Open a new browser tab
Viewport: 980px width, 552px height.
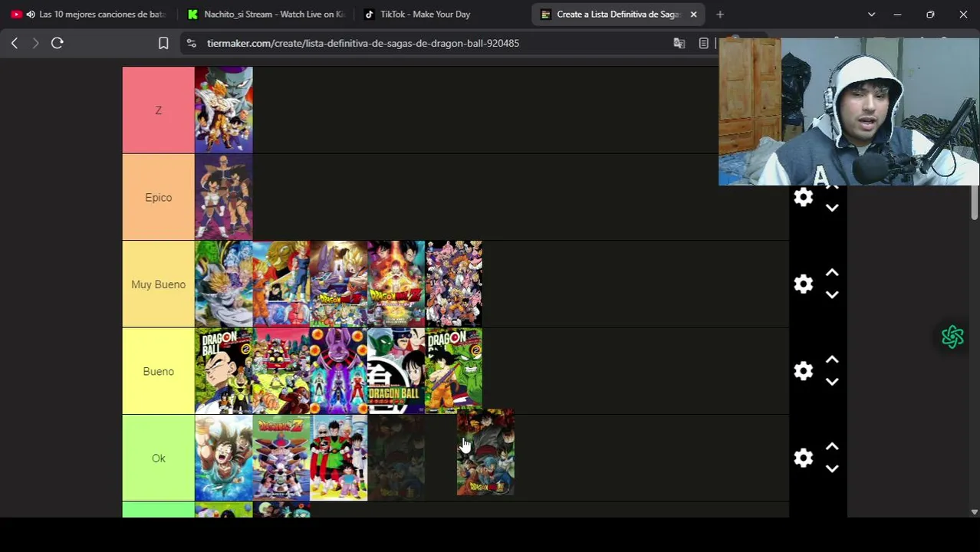tap(719, 15)
